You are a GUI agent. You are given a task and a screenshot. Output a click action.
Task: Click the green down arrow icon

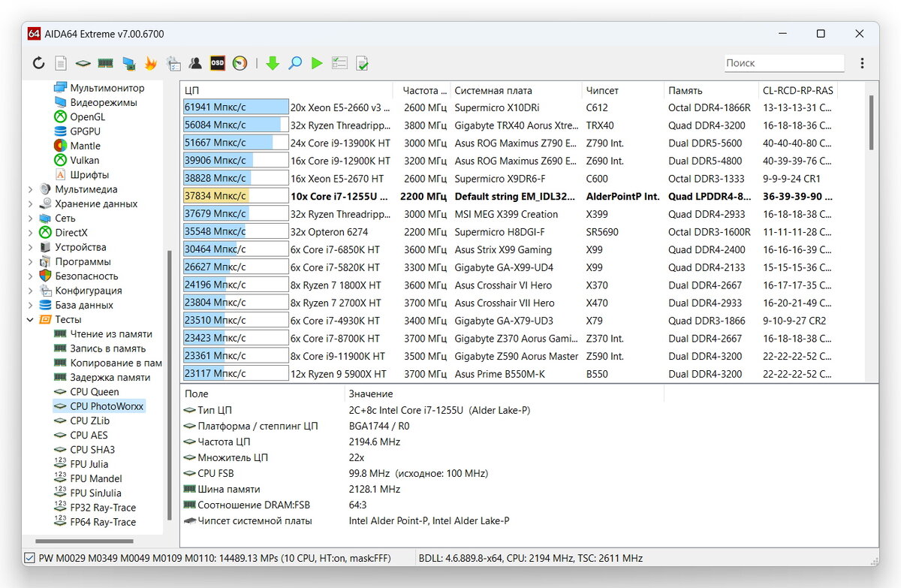(x=273, y=64)
